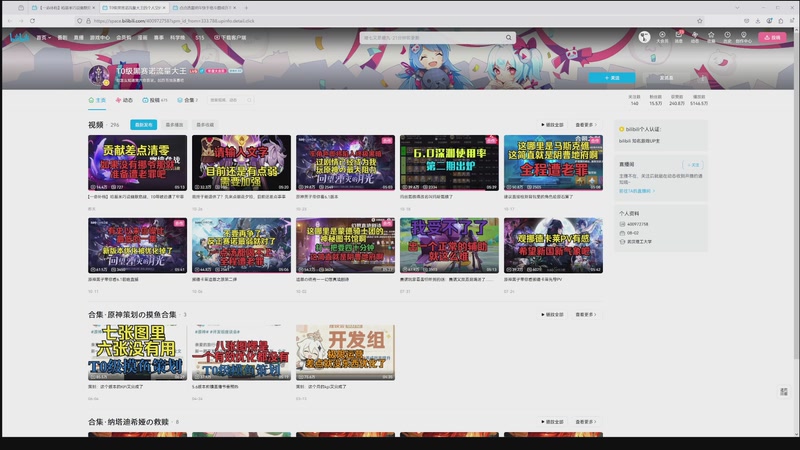Click the browser address bar URL

pos(174,21)
